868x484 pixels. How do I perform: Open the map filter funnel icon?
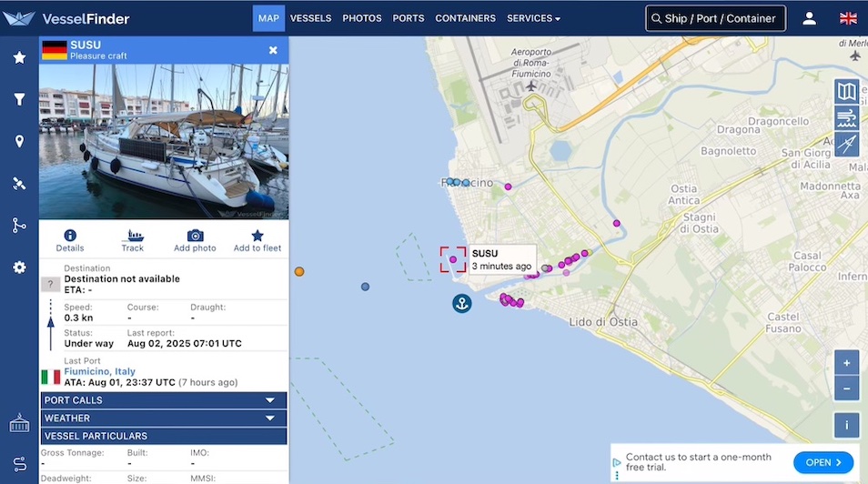point(19,99)
